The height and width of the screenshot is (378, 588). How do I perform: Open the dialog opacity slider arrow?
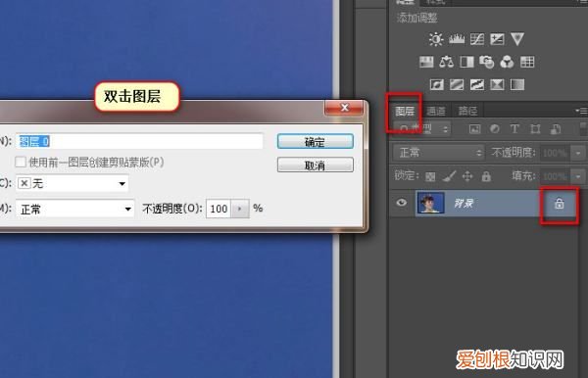[240, 209]
